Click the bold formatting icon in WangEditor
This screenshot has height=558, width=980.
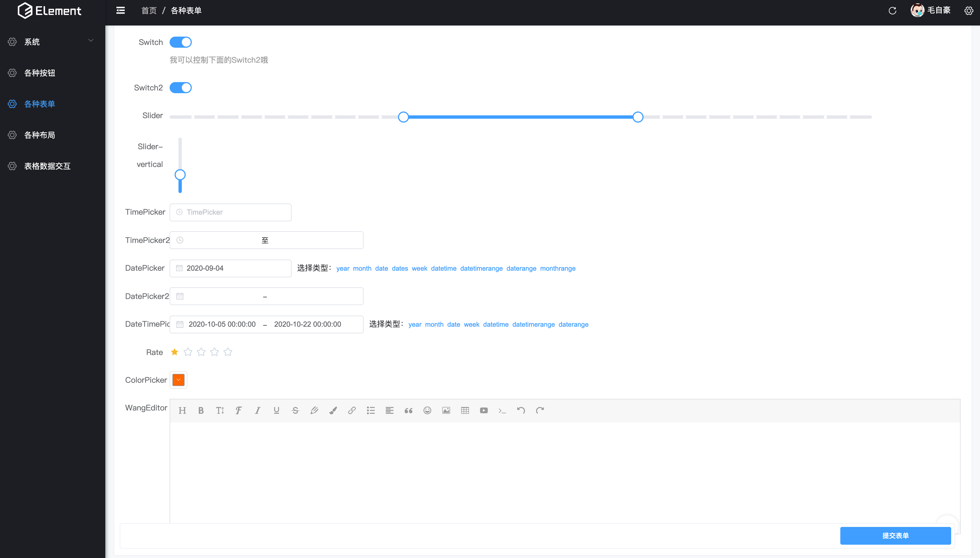pyautogui.click(x=201, y=410)
